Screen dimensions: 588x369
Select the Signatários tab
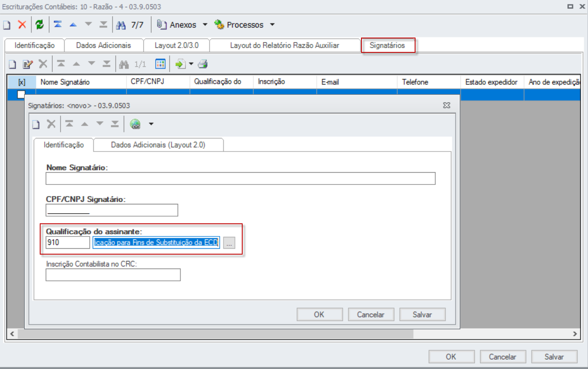pos(387,45)
